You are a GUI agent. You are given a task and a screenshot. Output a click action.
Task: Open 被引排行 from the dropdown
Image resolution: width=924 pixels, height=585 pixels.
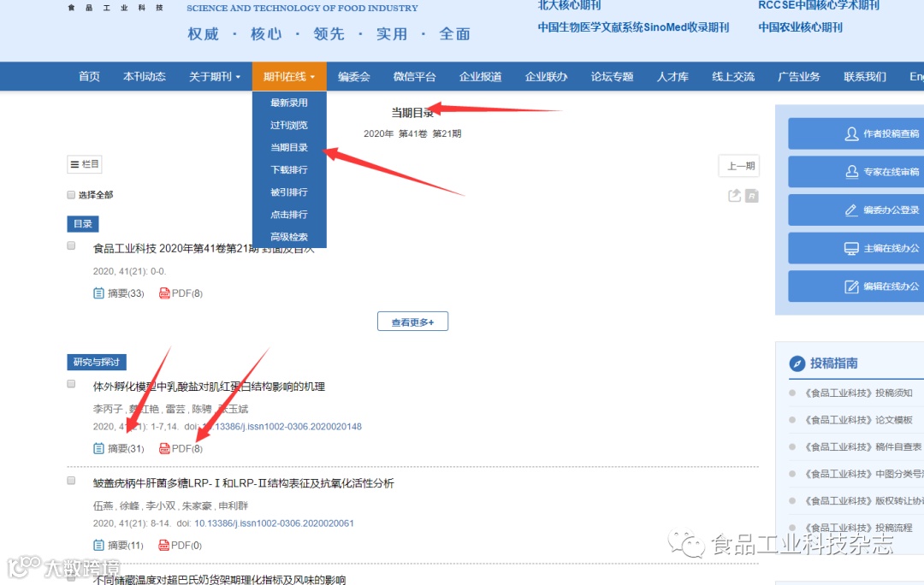289,192
